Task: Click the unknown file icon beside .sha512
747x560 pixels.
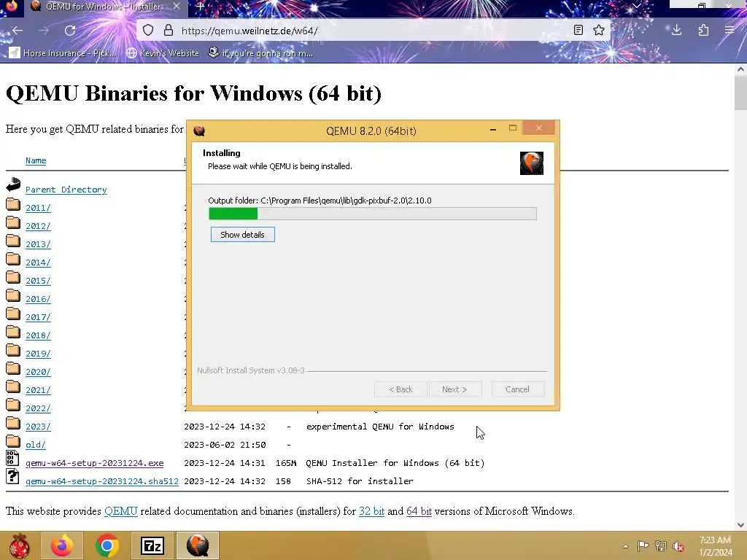Action: point(13,476)
